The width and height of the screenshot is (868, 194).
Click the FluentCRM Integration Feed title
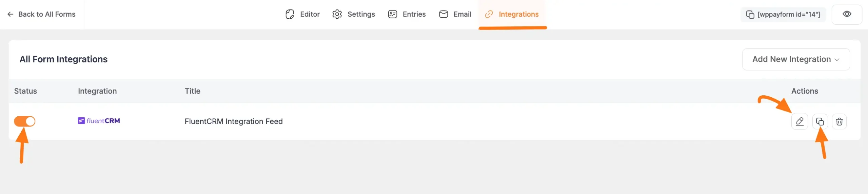pyautogui.click(x=233, y=121)
